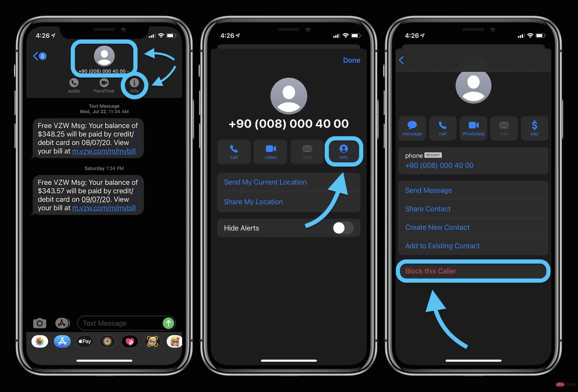Image resolution: width=578 pixels, height=392 pixels.
Task: Tap the mail icon on contact screen
Action: [x=504, y=127]
